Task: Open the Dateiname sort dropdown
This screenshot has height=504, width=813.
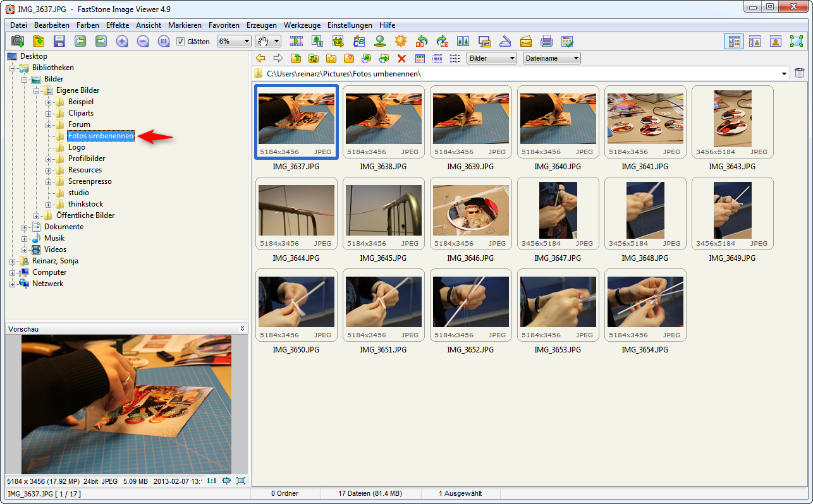Action: pos(551,59)
